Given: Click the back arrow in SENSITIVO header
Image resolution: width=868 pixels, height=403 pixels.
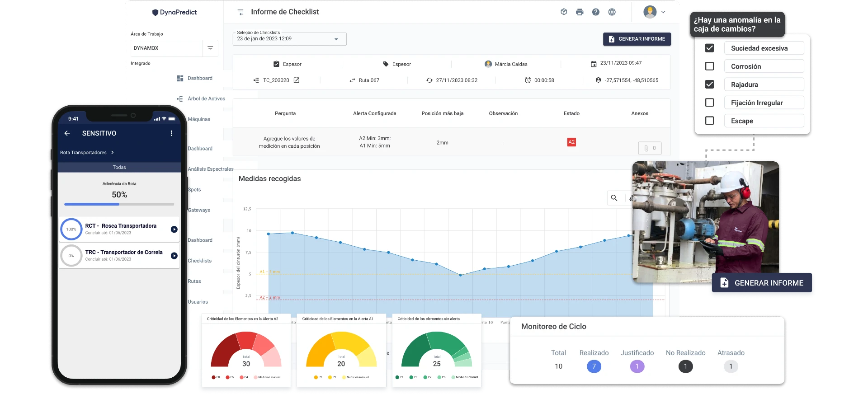Looking at the screenshot, I should [67, 133].
